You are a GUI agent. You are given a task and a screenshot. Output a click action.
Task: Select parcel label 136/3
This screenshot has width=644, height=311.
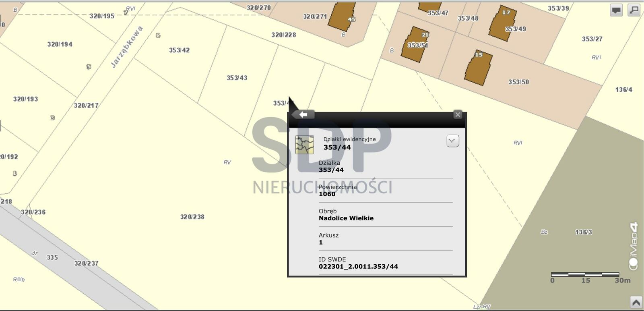pyautogui.click(x=584, y=232)
